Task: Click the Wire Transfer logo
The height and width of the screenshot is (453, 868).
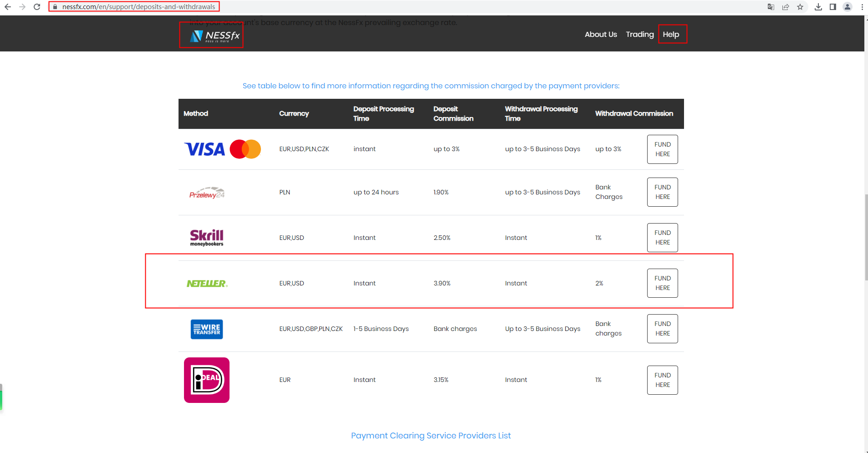Action: (207, 329)
